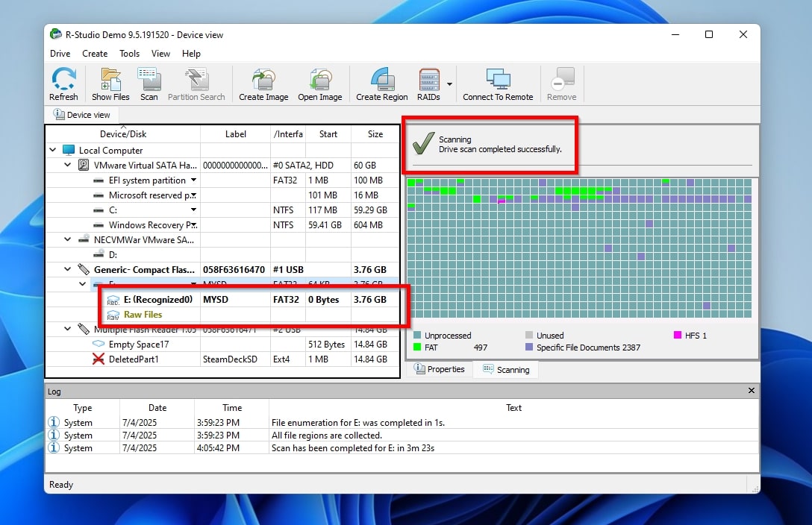Click the info icon of the Scan has been completed entry

point(53,447)
